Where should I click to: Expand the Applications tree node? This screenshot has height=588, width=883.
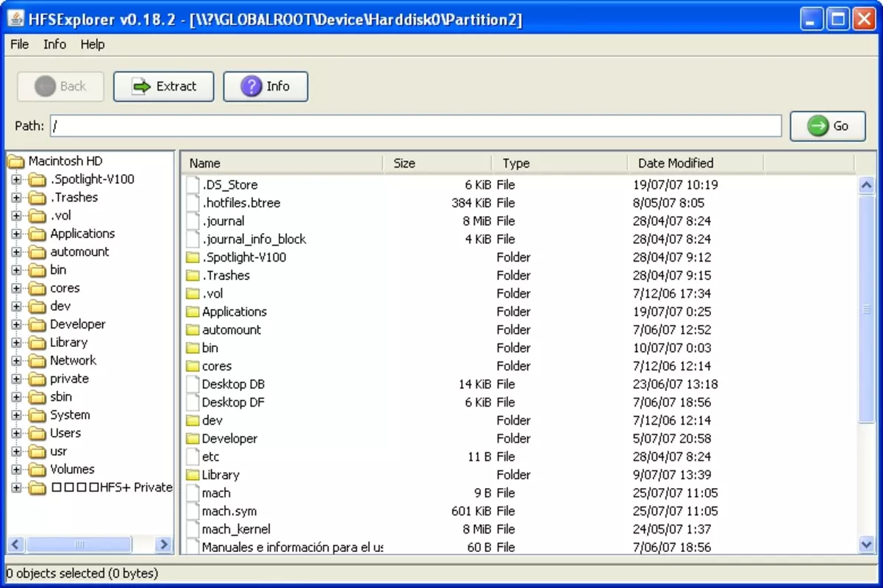click(17, 234)
